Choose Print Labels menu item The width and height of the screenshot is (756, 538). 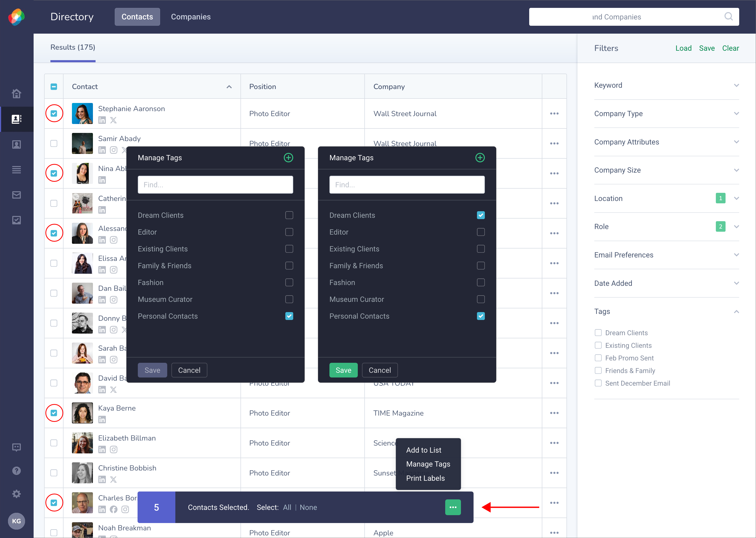[425, 478]
